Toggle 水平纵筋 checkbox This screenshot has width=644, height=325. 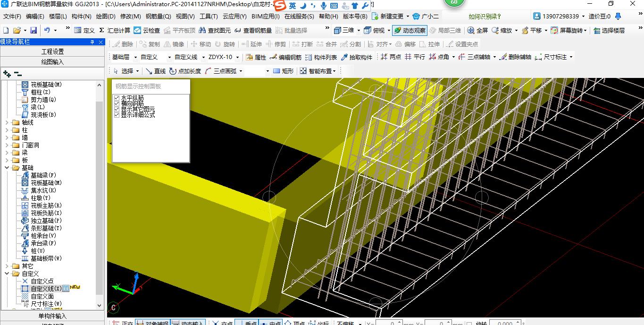(117, 98)
